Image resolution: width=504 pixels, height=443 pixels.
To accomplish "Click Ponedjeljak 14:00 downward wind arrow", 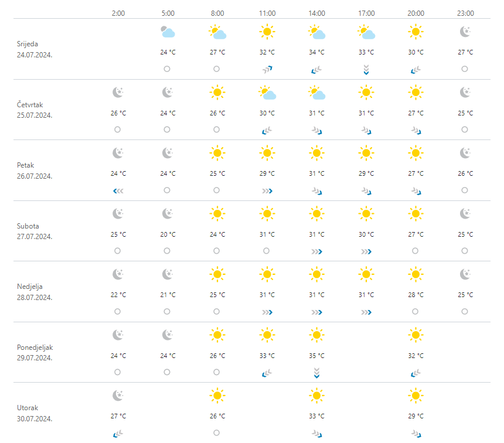I will (316, 373).
